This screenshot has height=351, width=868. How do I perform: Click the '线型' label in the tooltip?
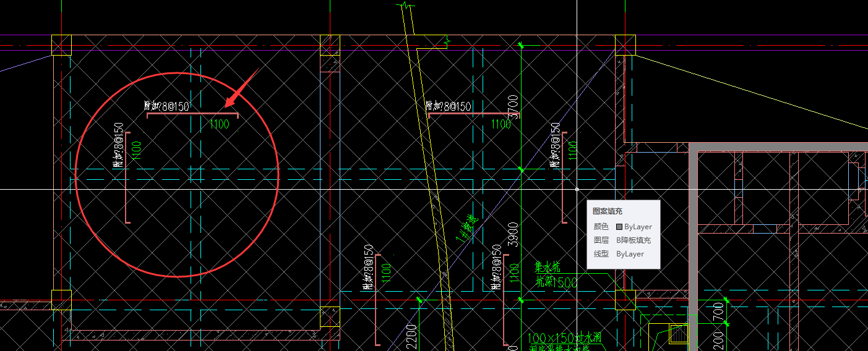(x=601, y=254)
